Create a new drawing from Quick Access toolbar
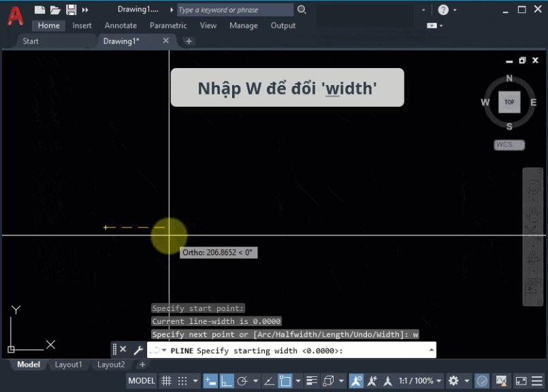The image size is (548, 392). [39, 10]
